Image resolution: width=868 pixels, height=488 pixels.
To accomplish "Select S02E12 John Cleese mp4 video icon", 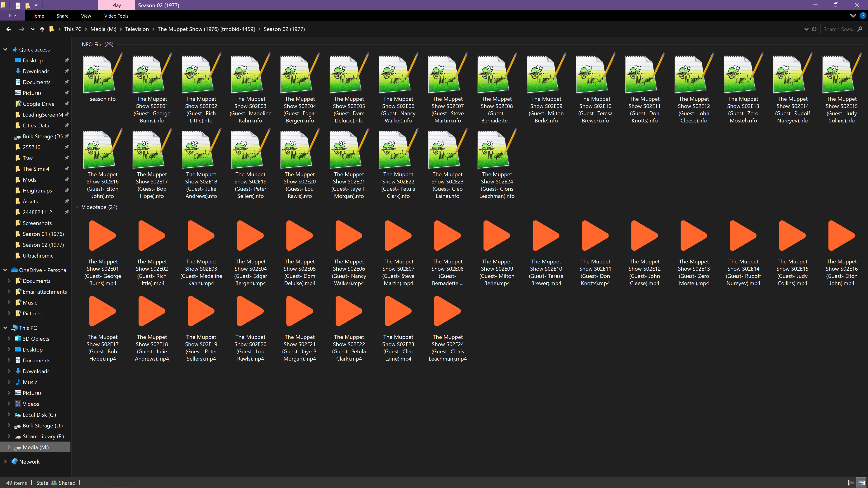I will 644,236.
